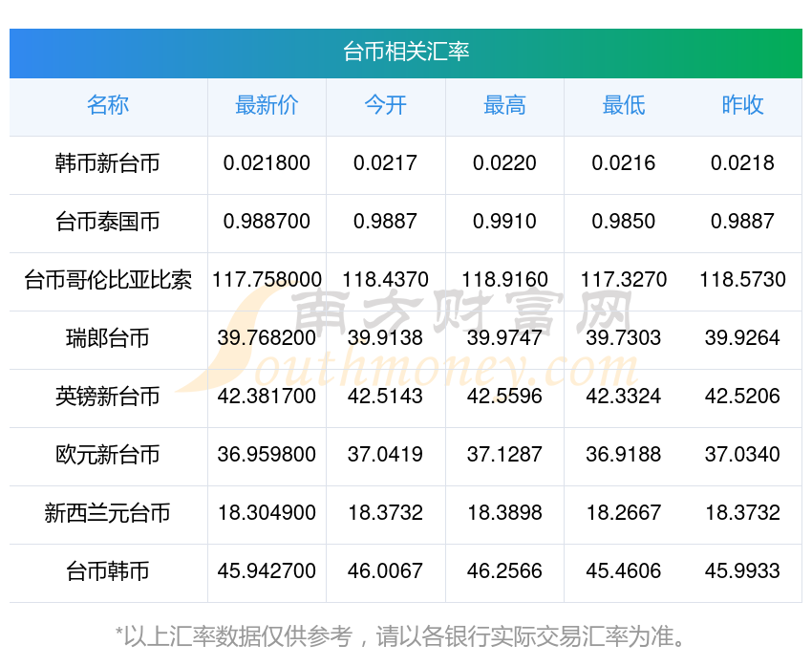Click the latest price value 117.758000

click(x=267, y=280)
